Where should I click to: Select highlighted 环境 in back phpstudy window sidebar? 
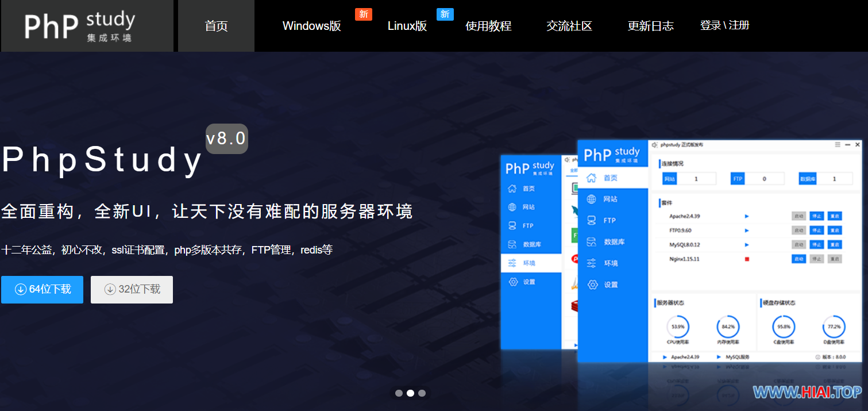coord(531,263)
